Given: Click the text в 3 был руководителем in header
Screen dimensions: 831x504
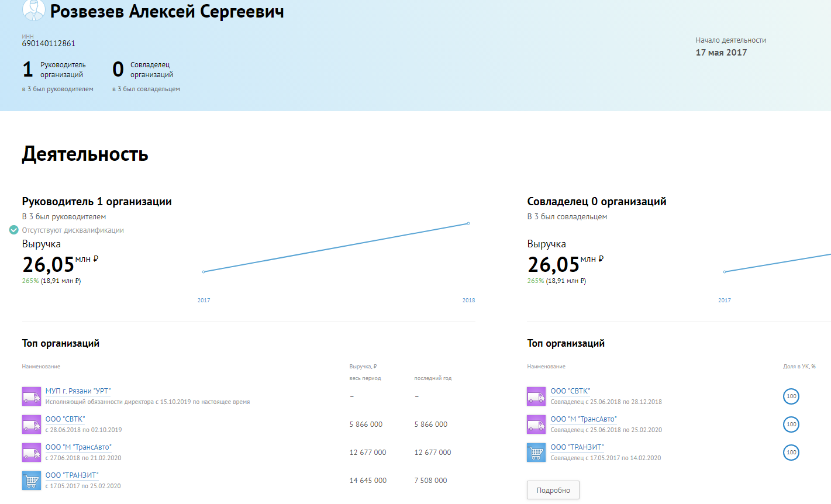Looking at the screenshot, I should [x=58, y=89].
